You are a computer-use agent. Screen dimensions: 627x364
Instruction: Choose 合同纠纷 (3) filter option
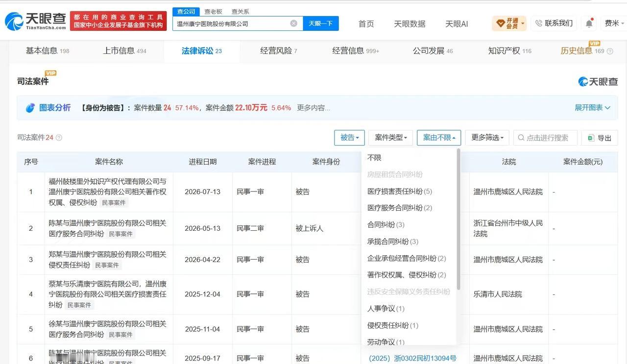coord(386,225)
